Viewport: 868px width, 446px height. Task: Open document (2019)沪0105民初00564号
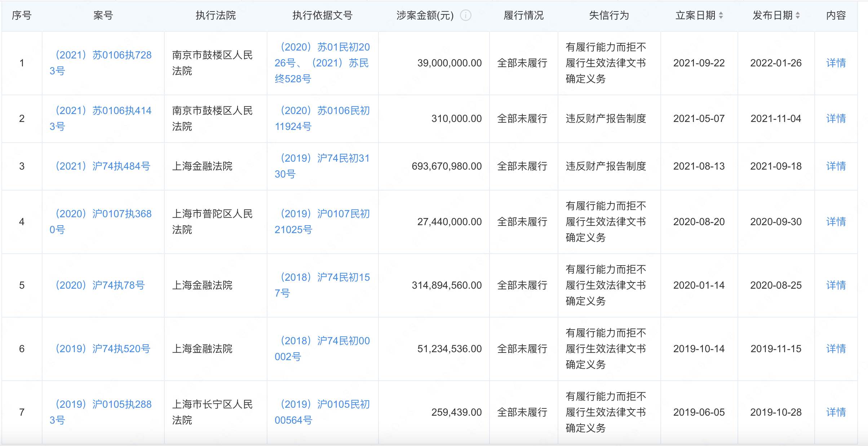click(323, 412)
